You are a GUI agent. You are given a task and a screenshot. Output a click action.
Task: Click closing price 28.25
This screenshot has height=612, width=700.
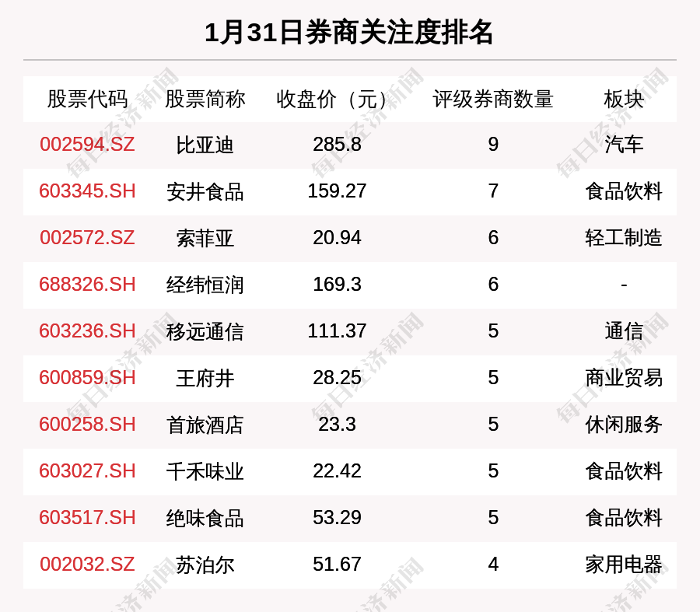[x=337, y=378]
